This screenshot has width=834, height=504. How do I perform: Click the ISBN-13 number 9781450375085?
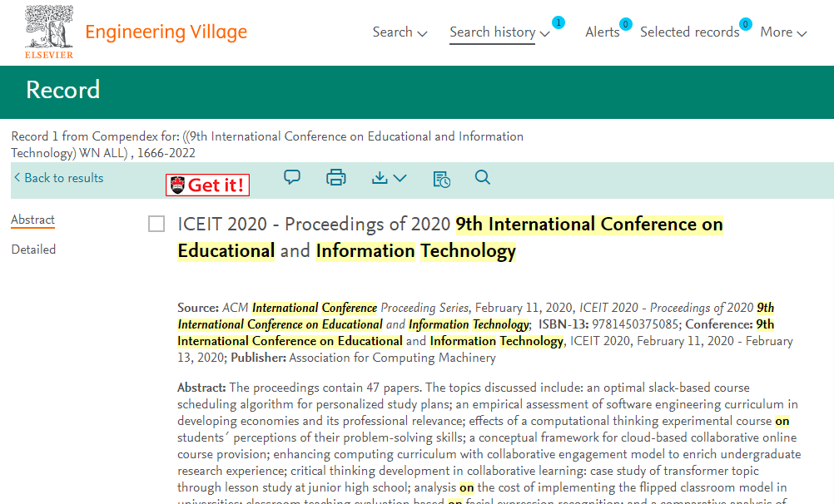click(635, 324)
